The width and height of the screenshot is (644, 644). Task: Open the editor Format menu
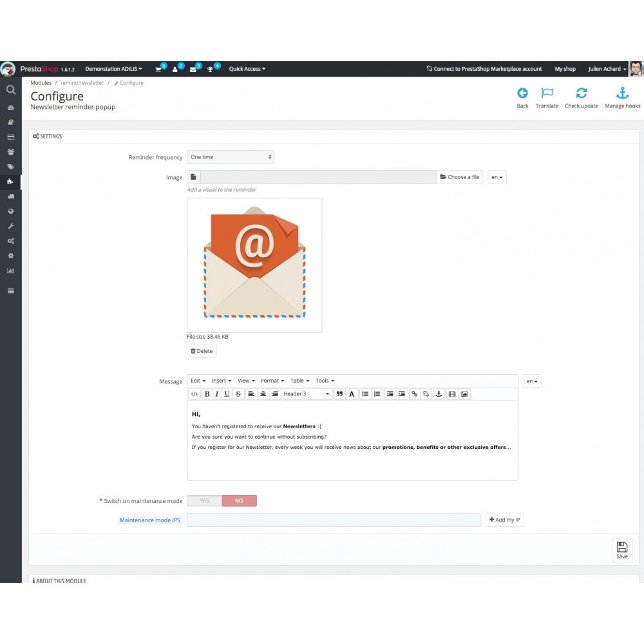272,381
